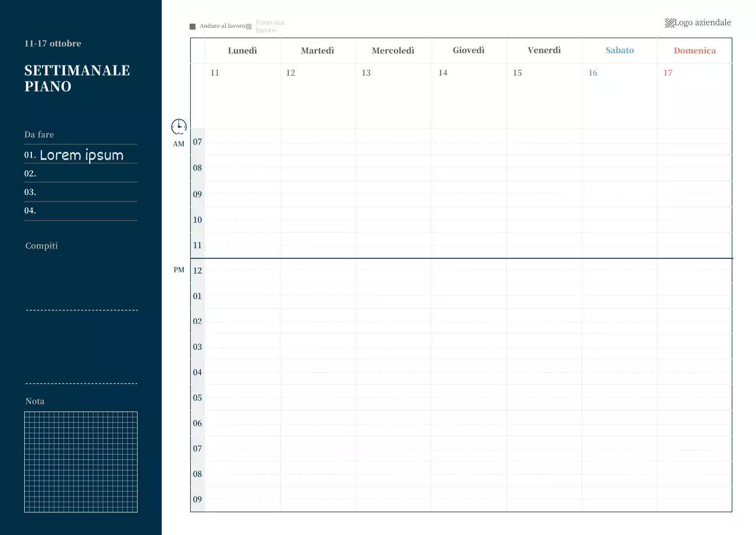Select the week label 11-17 ottobre
The height and width of the screenshot is (535, 756).
tap(52, 44)
